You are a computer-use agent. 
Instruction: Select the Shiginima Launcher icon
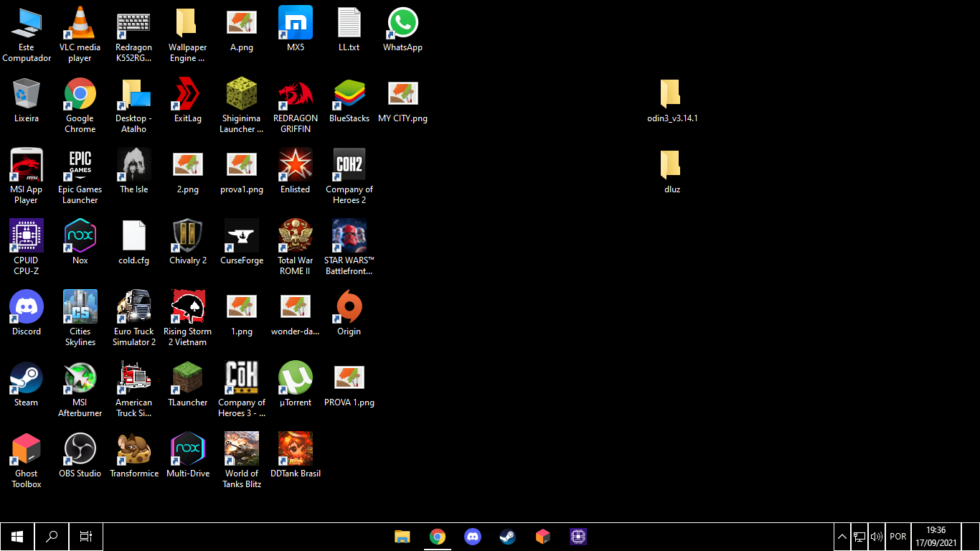click(x=242, y=105)
